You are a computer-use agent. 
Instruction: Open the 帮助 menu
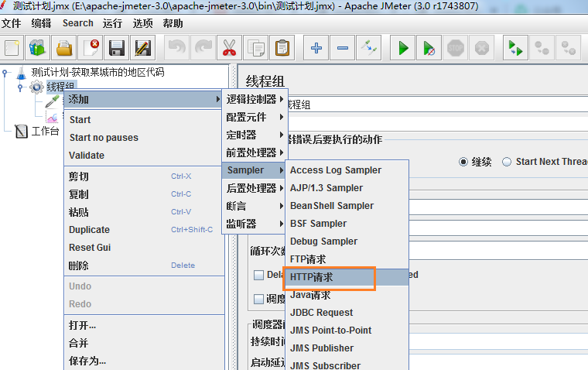click(173, 24)
